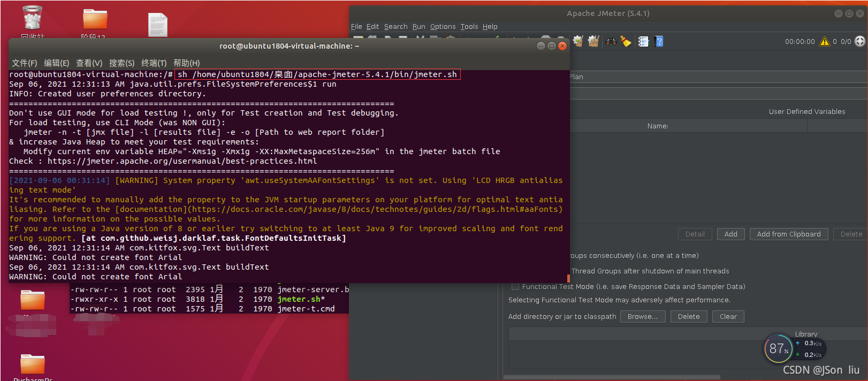868x381 pixels.
Task: Open the Options menu in JMeter
Action: point(443,26)
